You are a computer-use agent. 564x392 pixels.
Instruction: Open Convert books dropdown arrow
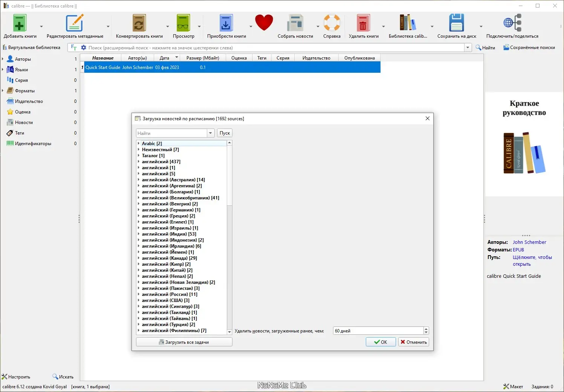click(167, 26)
